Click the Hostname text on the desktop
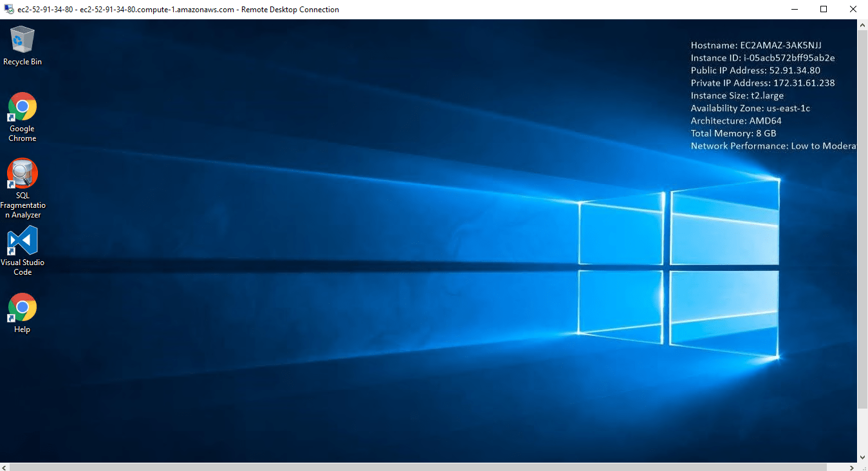Screen dimensions: 868x471 [x=756, y=46]
